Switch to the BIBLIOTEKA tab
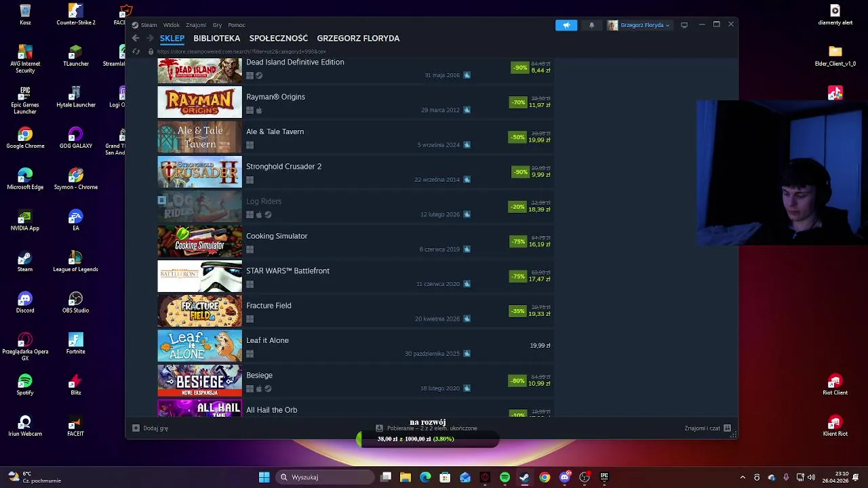Image resolution: width=868 pixels, height=488 pixels. (x=216, y=39)
